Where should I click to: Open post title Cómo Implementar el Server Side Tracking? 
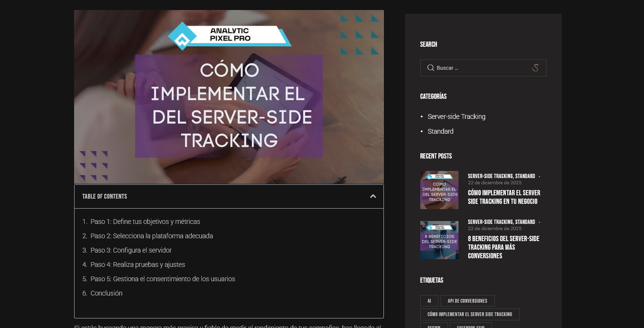(x=504, y=197)
